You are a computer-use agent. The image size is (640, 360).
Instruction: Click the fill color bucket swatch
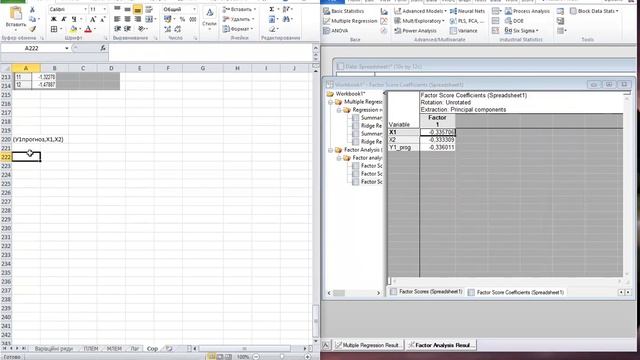73,29
